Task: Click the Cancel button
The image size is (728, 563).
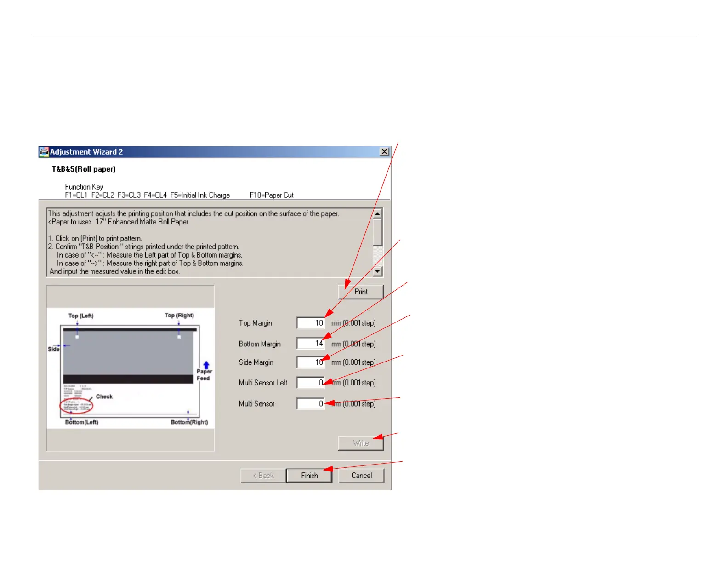Action: pos(361,476)
